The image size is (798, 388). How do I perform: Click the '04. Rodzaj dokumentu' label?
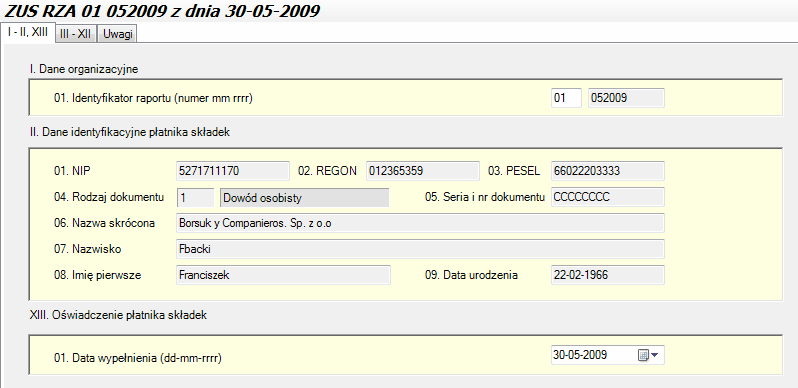[109, 197]
